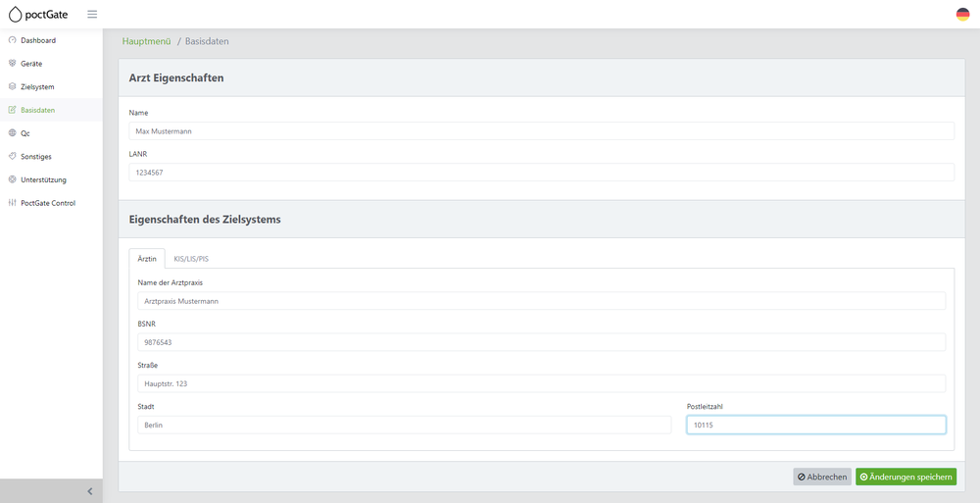Save with Änderungen speichern button
Viewport: 980px width, 503px height.
(x=906, y=477)
